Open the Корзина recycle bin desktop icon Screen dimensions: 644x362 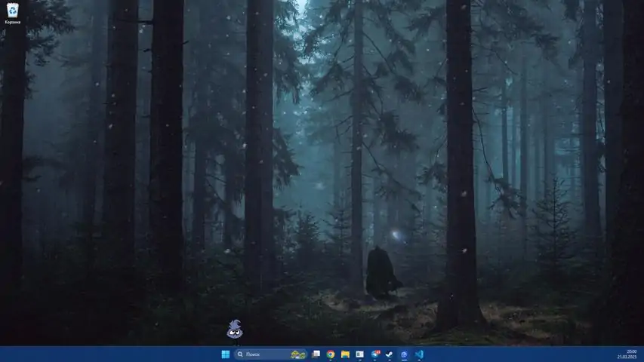tap(12, 10)
